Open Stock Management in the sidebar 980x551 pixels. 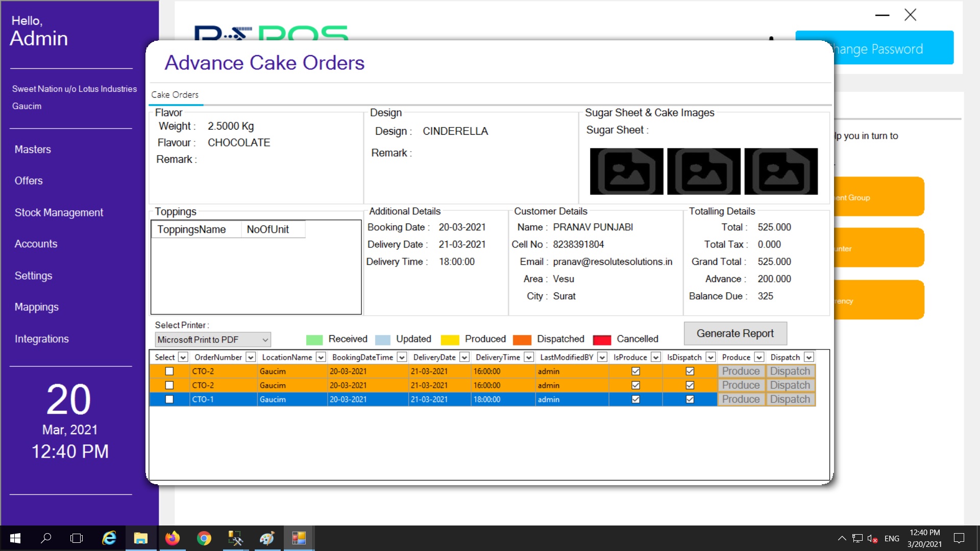click(x=59, y=213)
